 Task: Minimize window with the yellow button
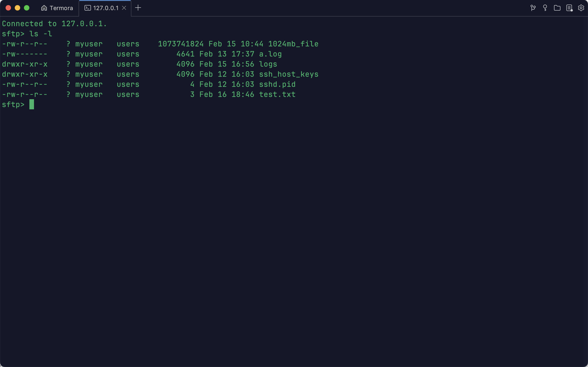pos(17,8)
